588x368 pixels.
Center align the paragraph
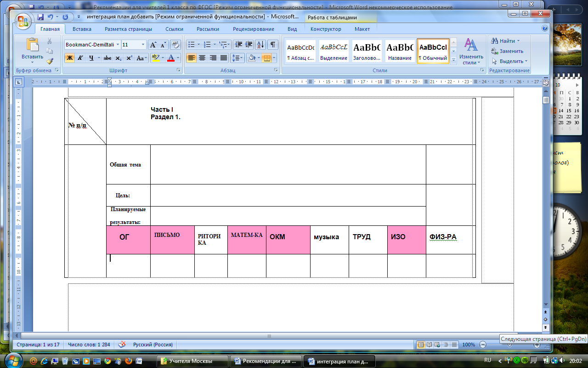click(202, 58)
